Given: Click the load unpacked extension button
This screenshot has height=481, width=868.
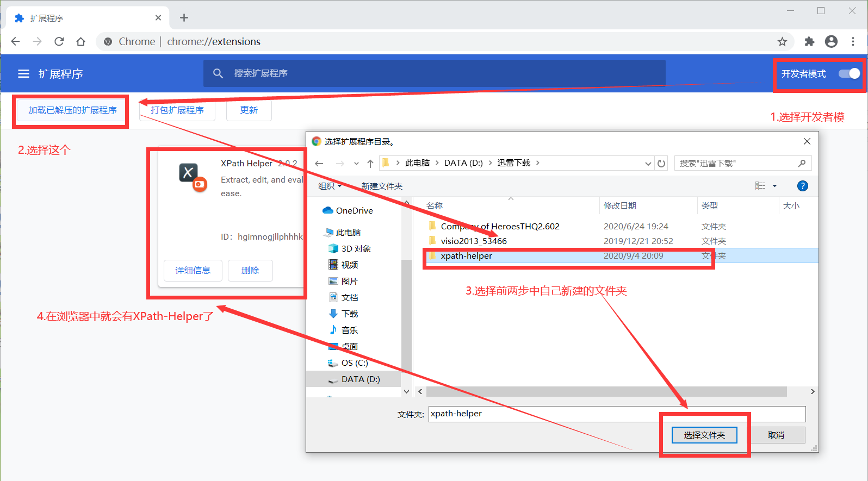Looking at the screenshot, I should (72, 110).
